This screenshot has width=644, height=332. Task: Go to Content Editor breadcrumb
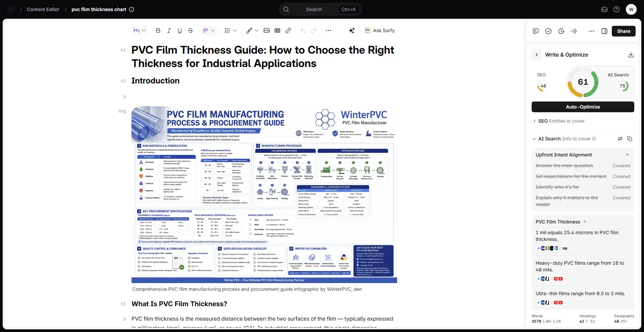[x=43, y=9]
